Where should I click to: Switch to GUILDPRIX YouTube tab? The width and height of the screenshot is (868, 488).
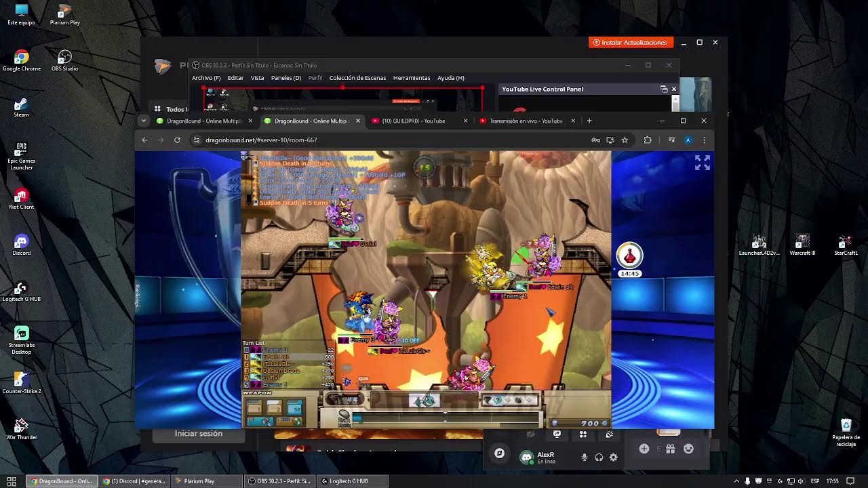point(420,121)
